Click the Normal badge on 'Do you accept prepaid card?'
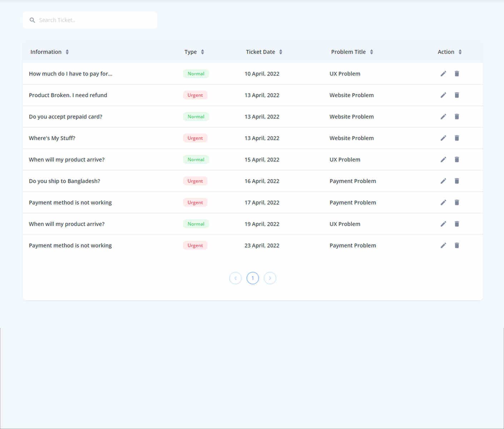Viewport: 504px width, 429px height. 196,117
